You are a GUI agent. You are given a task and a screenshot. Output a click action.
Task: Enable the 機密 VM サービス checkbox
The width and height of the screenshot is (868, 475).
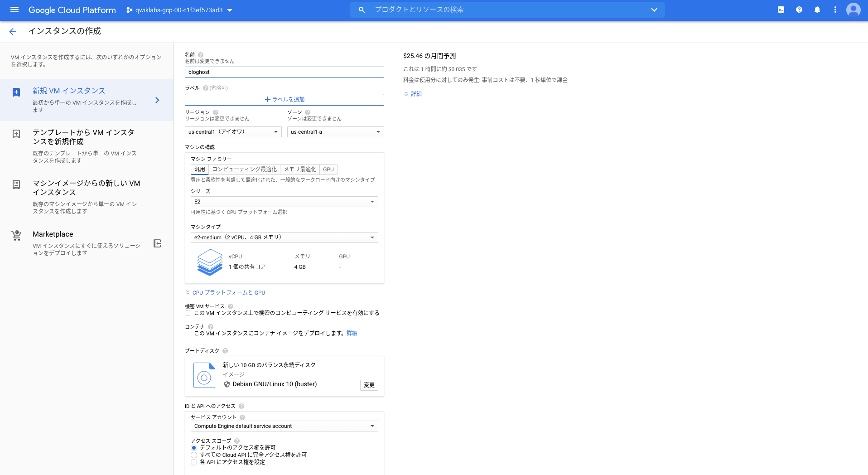click(x=188, y=313)
